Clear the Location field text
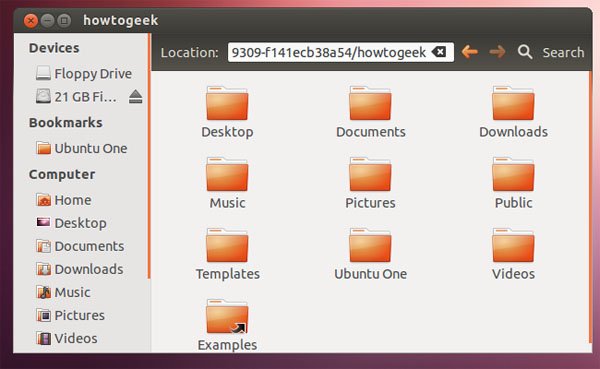Viewport: 600px width, 369px height. pos(439,52)
